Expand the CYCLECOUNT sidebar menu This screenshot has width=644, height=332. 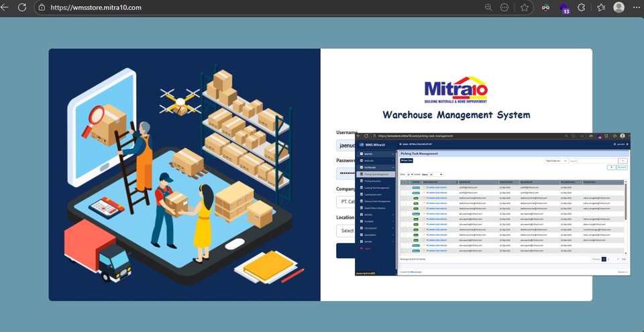tap(376, 228)
